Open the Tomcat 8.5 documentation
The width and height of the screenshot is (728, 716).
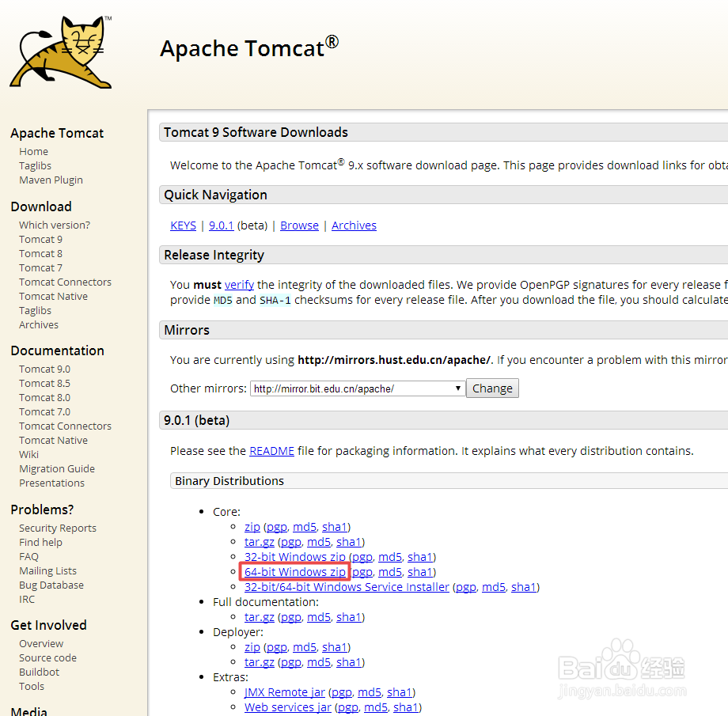point(44,383)
